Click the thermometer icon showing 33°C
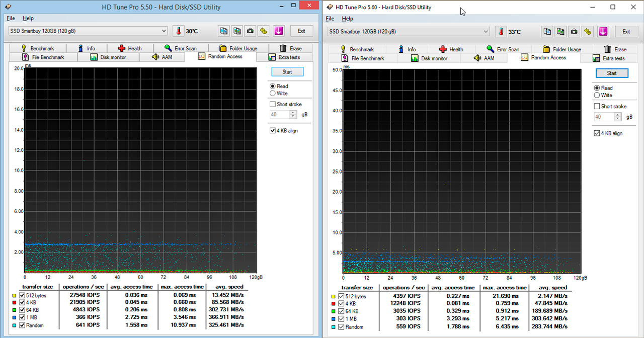644x338 pixels. (501, 32)
